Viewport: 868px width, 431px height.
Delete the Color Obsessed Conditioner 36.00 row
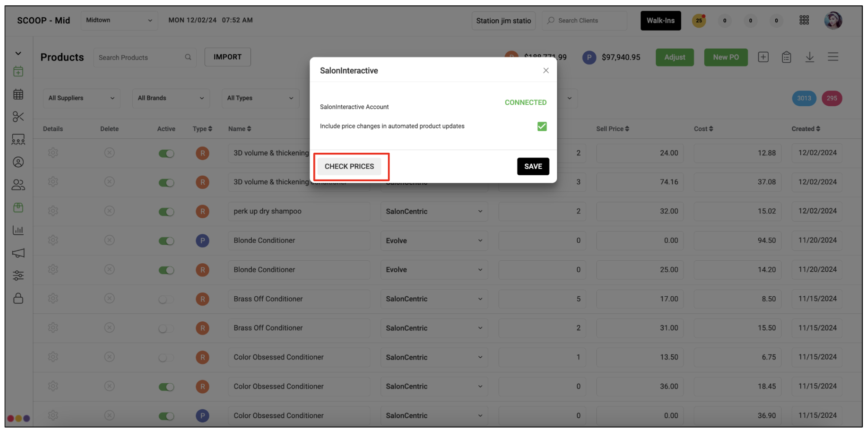(109, 386)
